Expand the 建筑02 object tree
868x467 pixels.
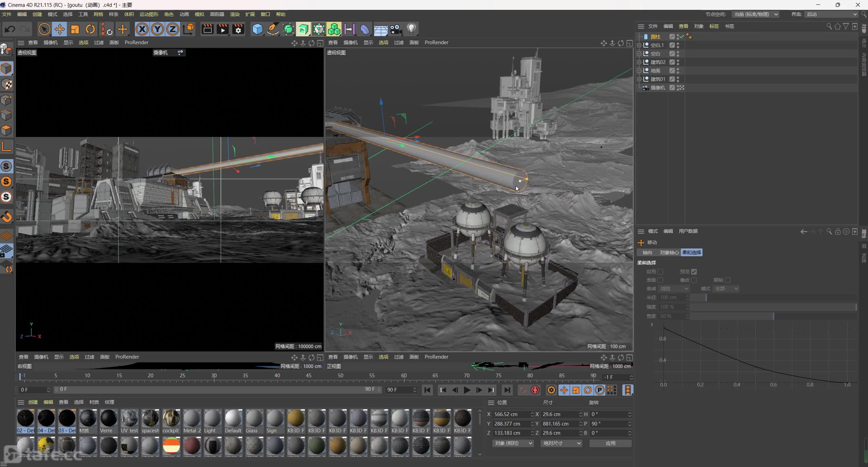pyautogui.click(x=639, y=62)
